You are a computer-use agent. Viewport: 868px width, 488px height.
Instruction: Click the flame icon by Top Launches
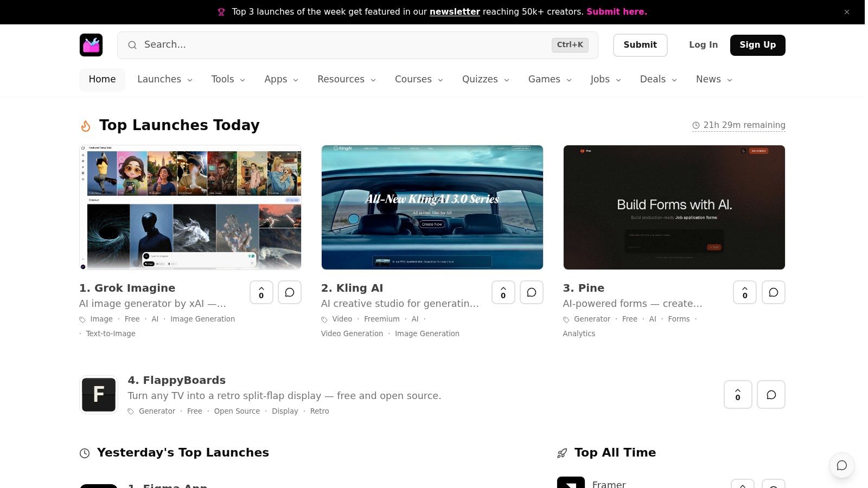tap(86, 126)
